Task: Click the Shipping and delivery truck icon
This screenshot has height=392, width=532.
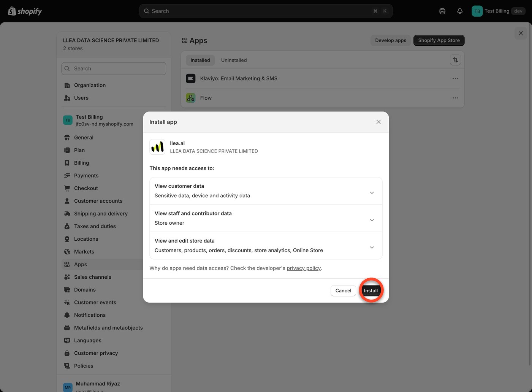Action: coord(67,214)
